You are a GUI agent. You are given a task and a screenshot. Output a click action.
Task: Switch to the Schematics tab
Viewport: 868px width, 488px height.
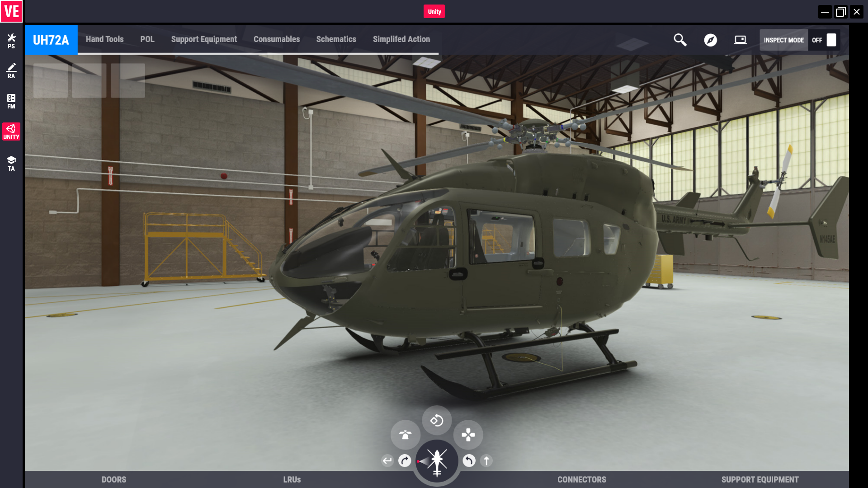click(336, 39)
